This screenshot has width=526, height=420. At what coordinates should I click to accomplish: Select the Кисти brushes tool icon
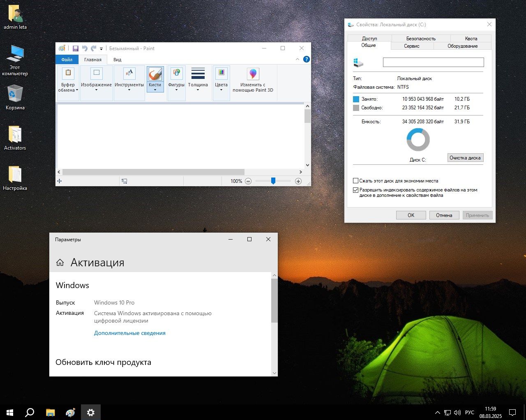(155, 74)
